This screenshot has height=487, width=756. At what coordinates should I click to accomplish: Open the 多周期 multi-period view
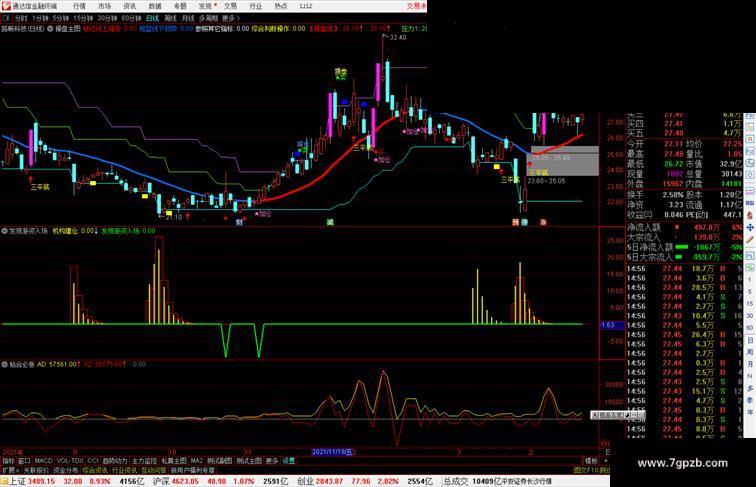click(208, 18)
